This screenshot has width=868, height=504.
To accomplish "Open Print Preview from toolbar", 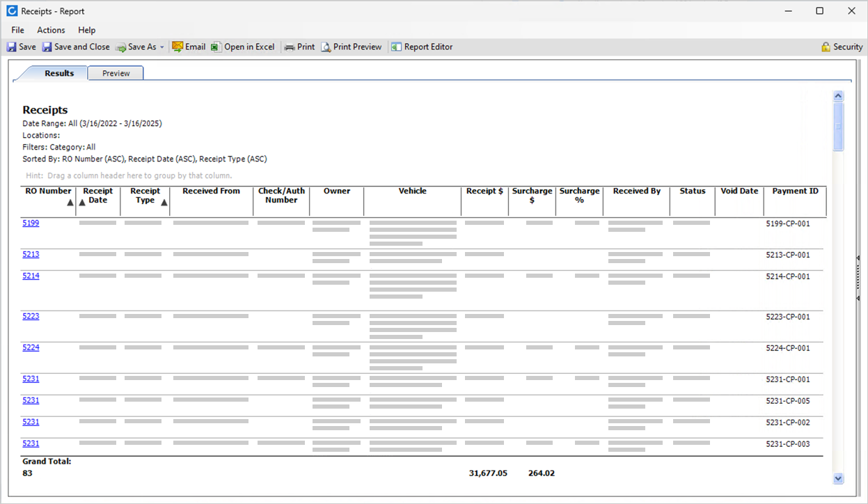I will tap(351, 47).
